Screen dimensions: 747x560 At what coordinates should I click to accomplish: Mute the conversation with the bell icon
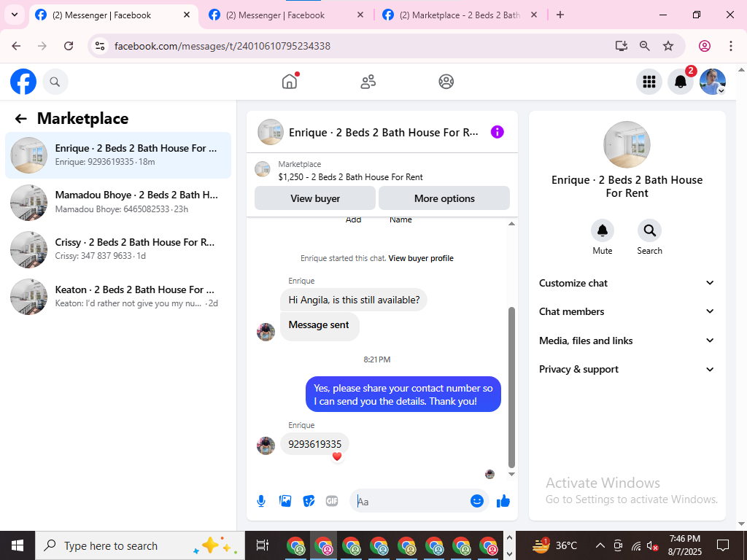click(602, 231)
